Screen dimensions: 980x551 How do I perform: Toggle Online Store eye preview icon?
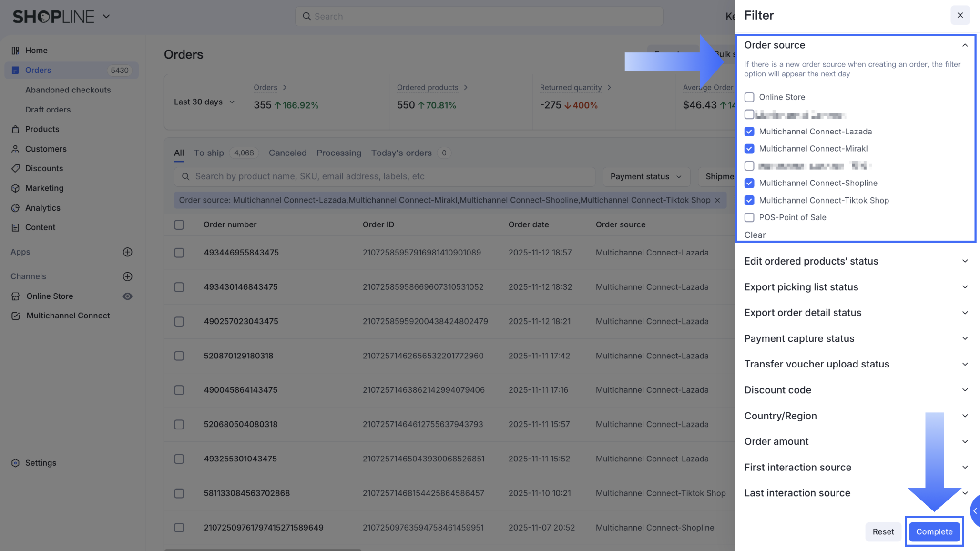127,296
